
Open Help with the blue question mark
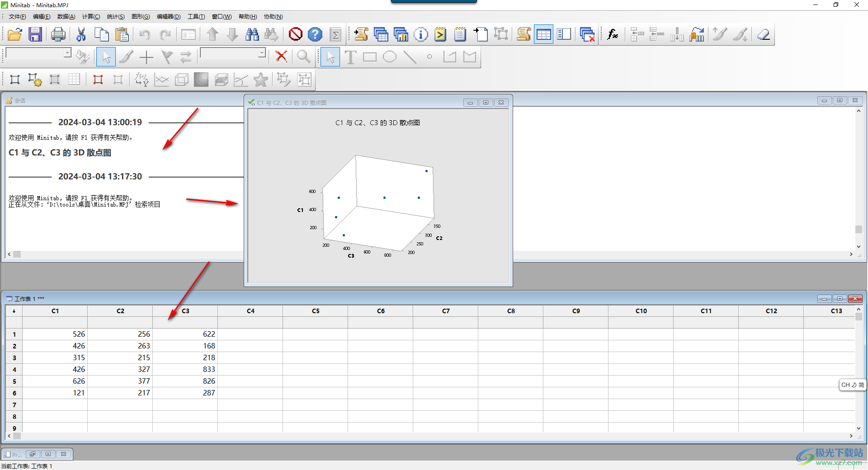[x=315, y=34]
